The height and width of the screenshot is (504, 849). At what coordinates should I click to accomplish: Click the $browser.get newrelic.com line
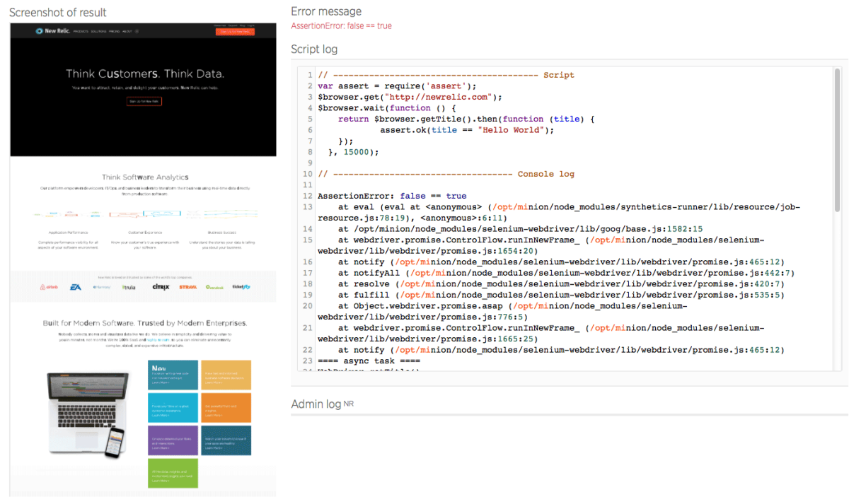coord(410,97)
